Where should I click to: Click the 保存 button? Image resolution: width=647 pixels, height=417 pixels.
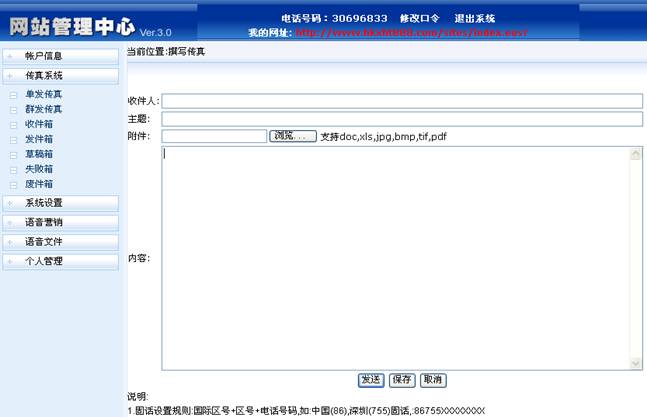[x=402, y=380]
